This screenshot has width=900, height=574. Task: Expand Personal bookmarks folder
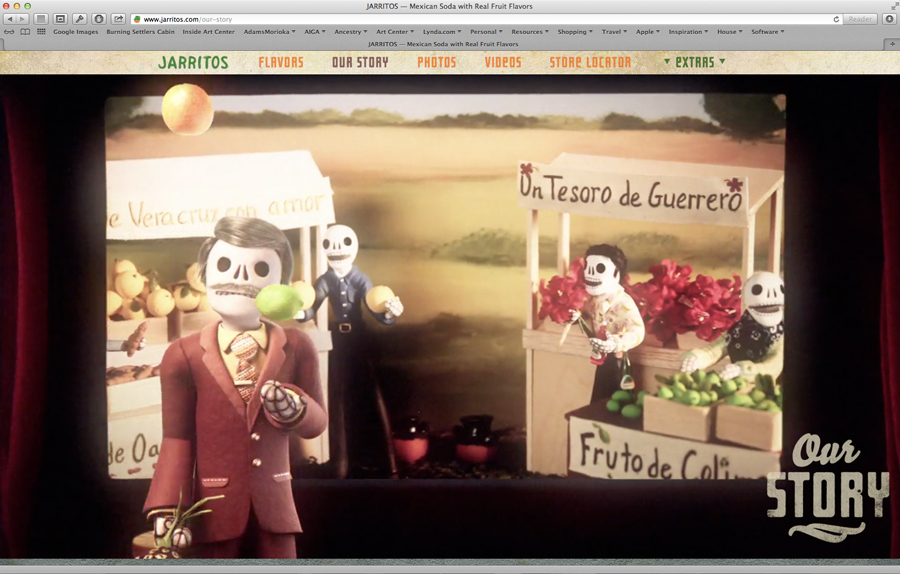(x=486, y=32)
